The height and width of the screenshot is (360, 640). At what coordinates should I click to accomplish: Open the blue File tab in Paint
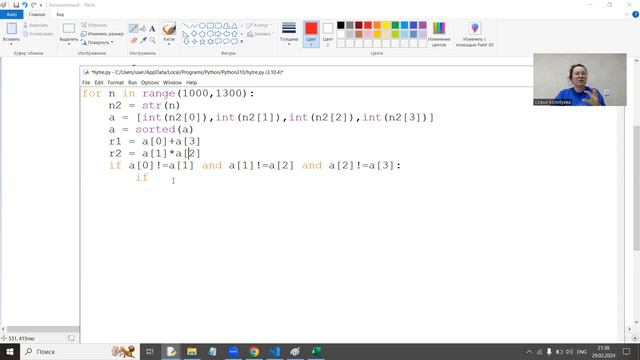click(12, 14)
